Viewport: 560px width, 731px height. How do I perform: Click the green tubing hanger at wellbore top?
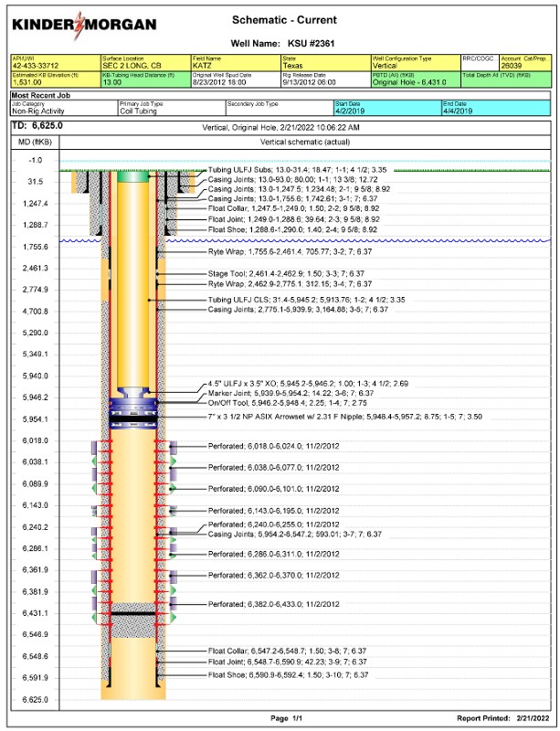pos(132,176)
